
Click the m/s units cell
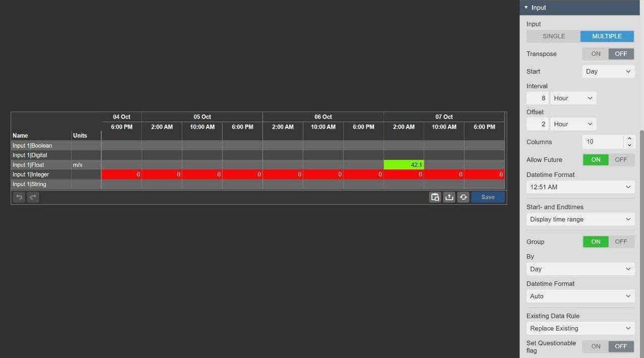coord(86,165)
